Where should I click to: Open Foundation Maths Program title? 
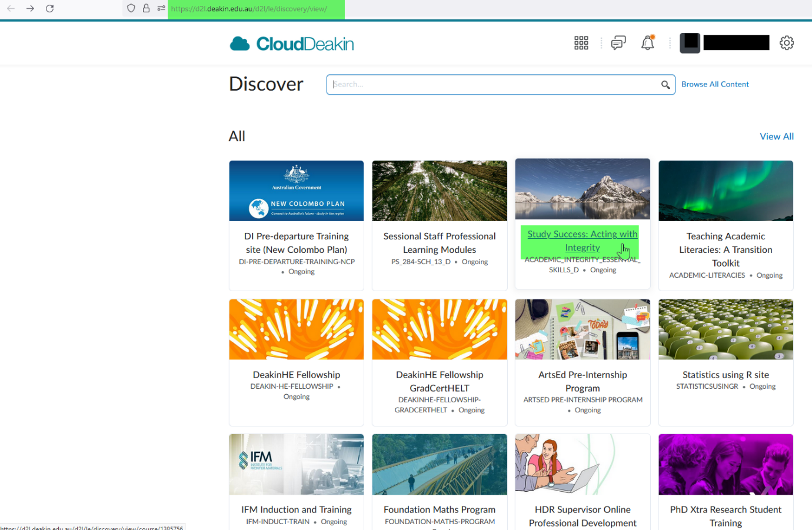click(440, 509)
